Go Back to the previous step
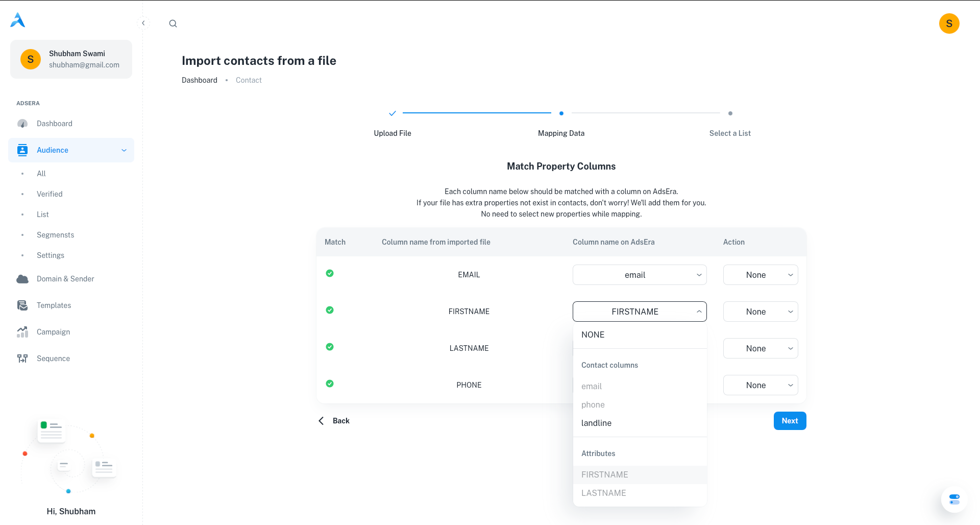The image size is (980, 525). 335,421
